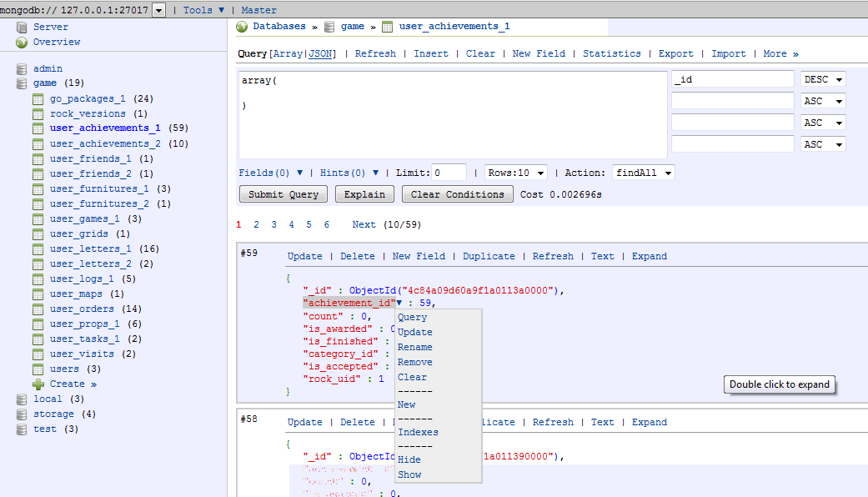Click the user_furnitures_1 table icon
This screenshot has width=868, height=497.
tap(38, 188)
